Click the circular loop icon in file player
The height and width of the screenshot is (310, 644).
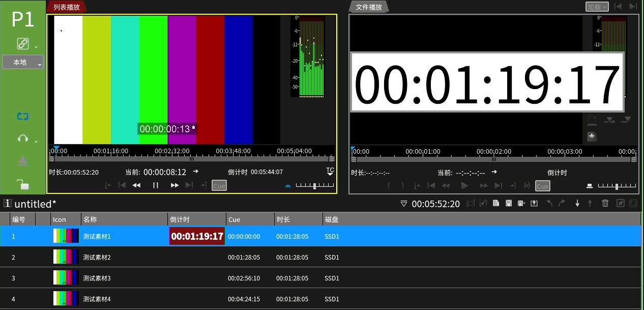[592, 120]
